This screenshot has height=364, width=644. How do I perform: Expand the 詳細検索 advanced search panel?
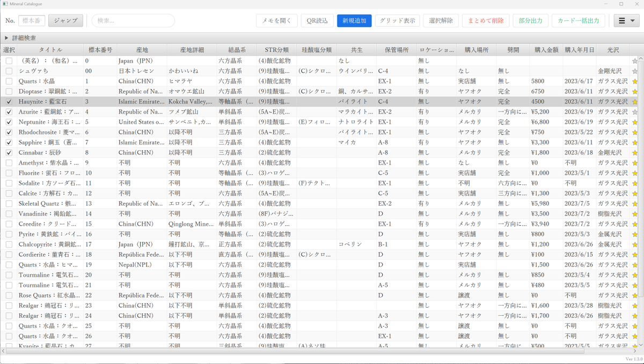pyautogui.click(x=25, y=38)
